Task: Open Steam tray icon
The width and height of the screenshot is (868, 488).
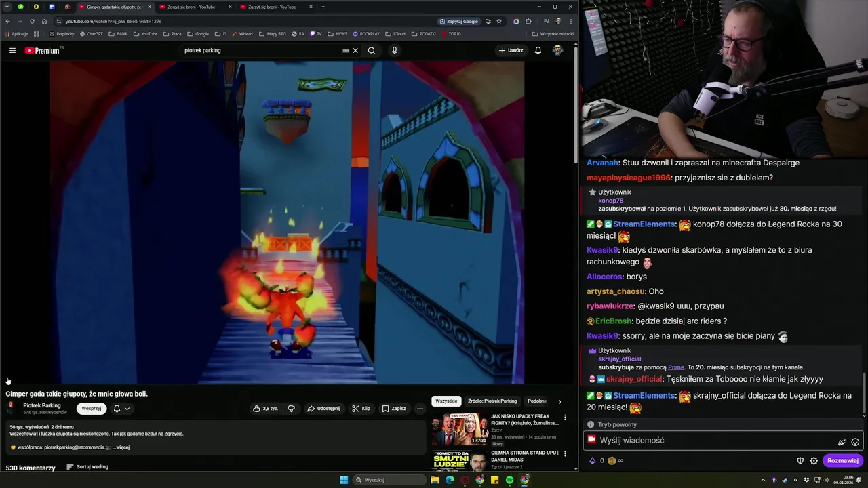Action: click(x=785, y=480)
